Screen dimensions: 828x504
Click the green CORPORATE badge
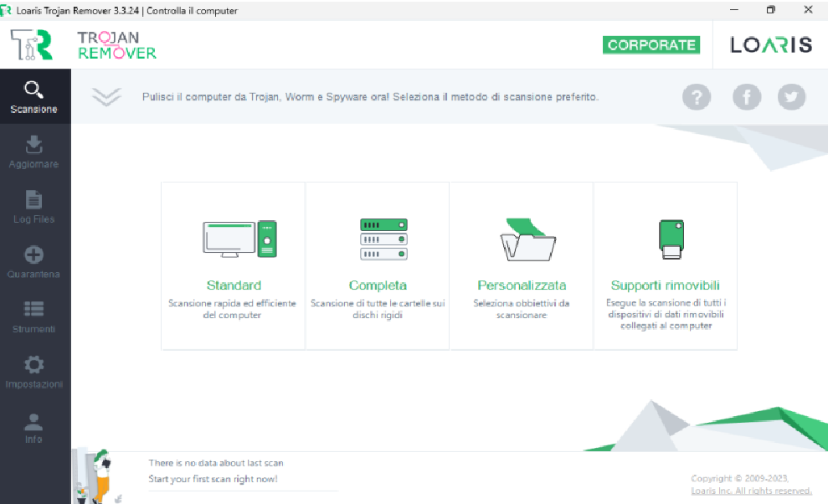pyautogui.click(x=651, y=45)
